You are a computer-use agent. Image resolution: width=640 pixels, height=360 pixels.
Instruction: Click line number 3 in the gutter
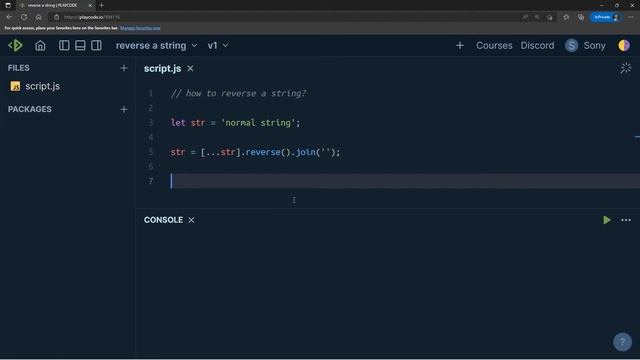[151, 123]
